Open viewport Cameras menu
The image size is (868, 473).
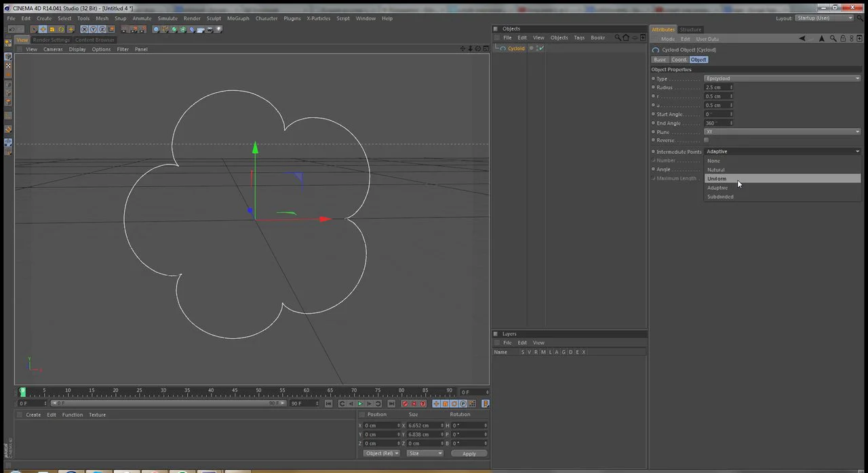(x=53, y=49)
